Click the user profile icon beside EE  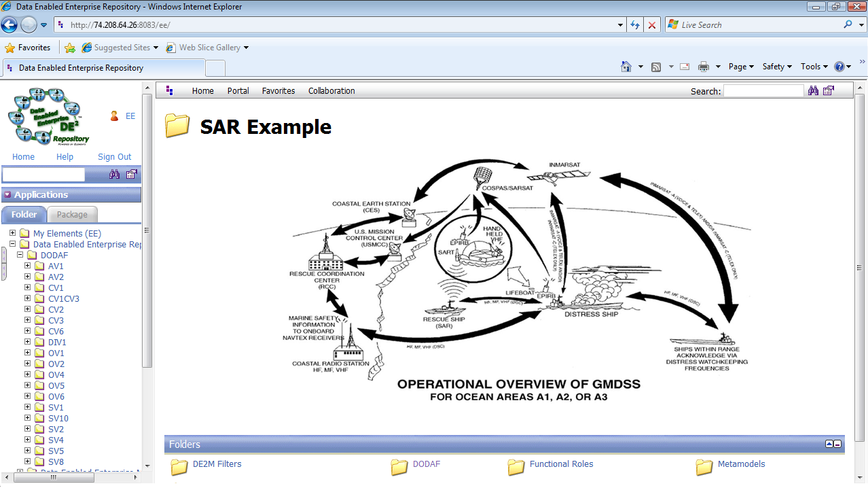(x=114, y=116)
